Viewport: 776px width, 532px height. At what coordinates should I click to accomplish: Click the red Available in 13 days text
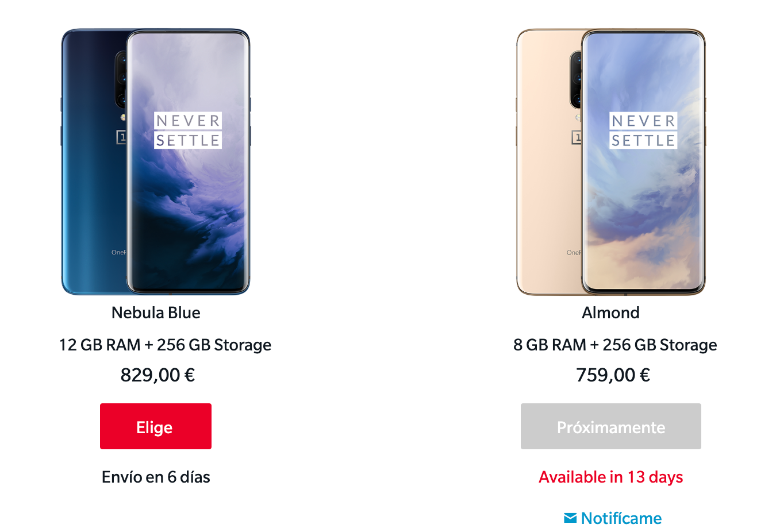coord(611,477)
